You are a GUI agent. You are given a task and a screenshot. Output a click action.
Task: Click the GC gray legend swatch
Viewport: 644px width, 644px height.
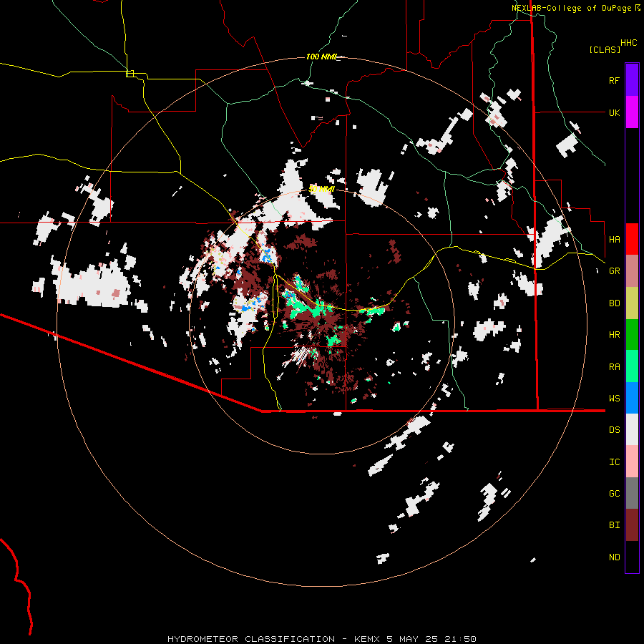point(632,493)
